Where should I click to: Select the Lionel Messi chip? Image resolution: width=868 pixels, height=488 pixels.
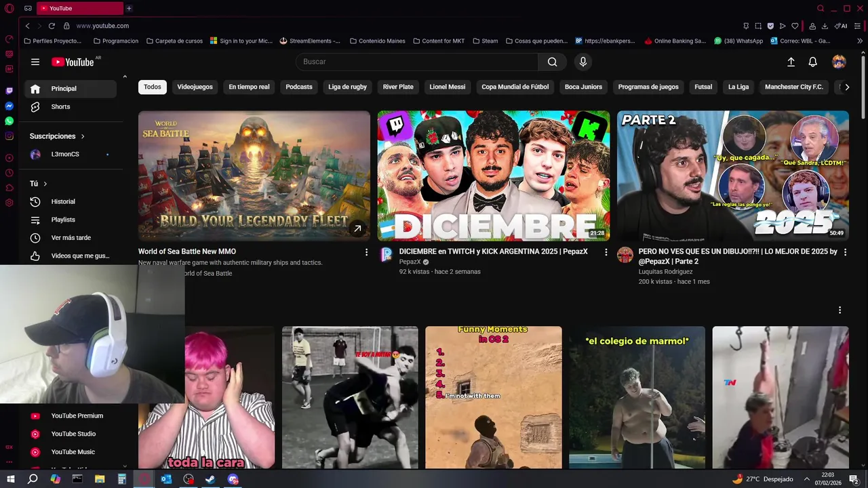tap(448, 87)
